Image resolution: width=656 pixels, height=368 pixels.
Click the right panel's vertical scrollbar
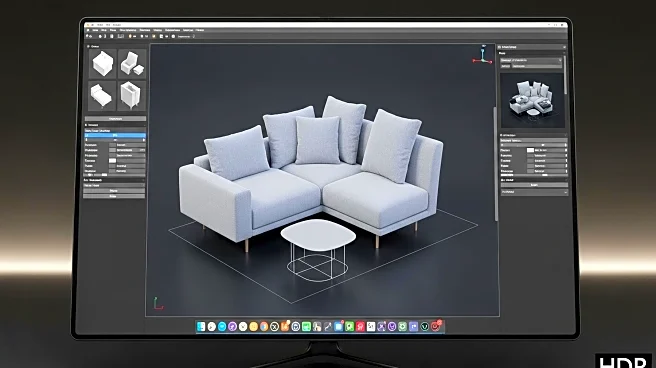[x=565, y=74]
